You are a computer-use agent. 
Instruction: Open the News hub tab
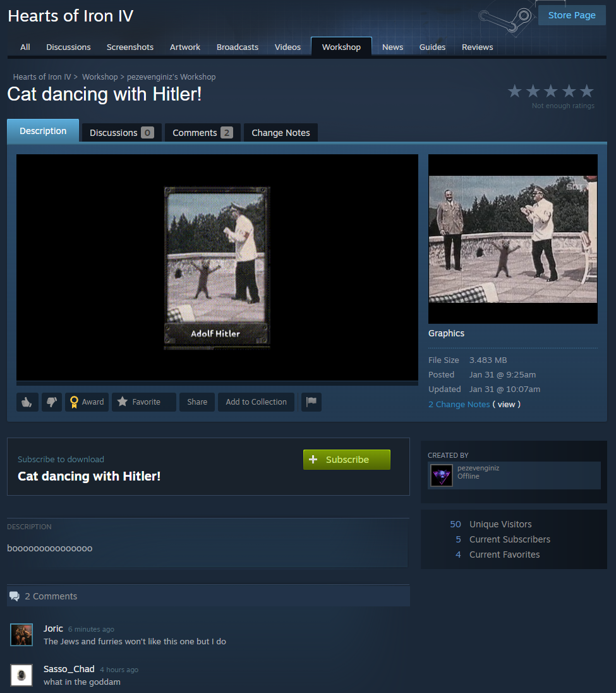click(392, 47)
